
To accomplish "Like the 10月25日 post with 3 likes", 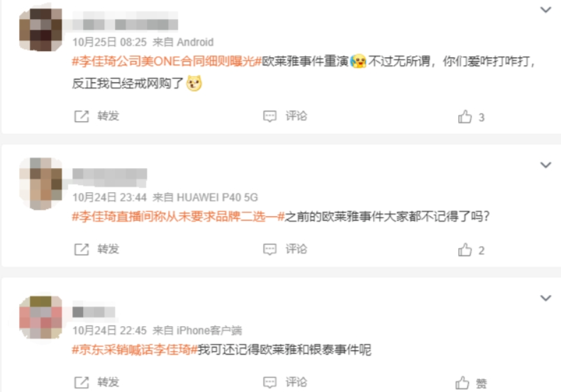I will pyautogui.click(x=465, y=116).
